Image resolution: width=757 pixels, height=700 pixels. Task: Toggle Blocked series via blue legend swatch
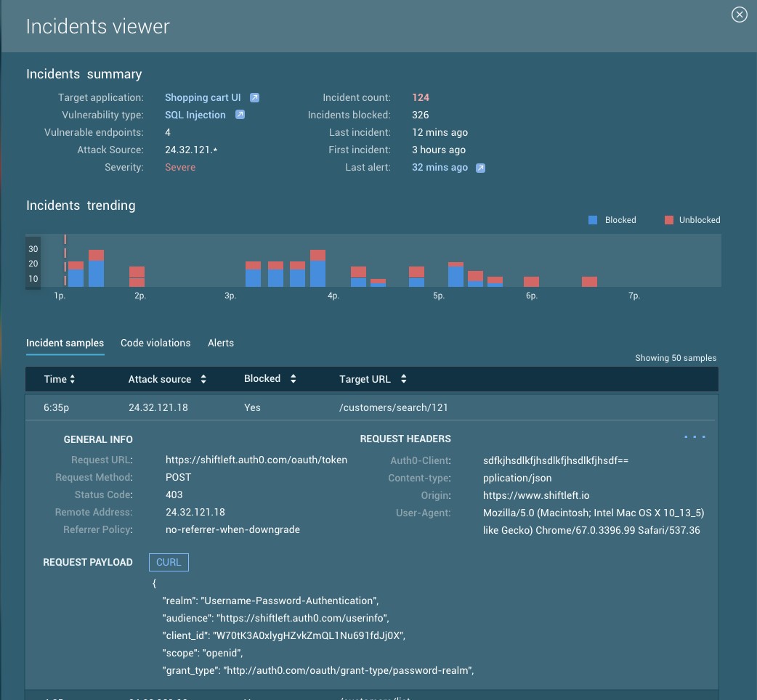593,220
